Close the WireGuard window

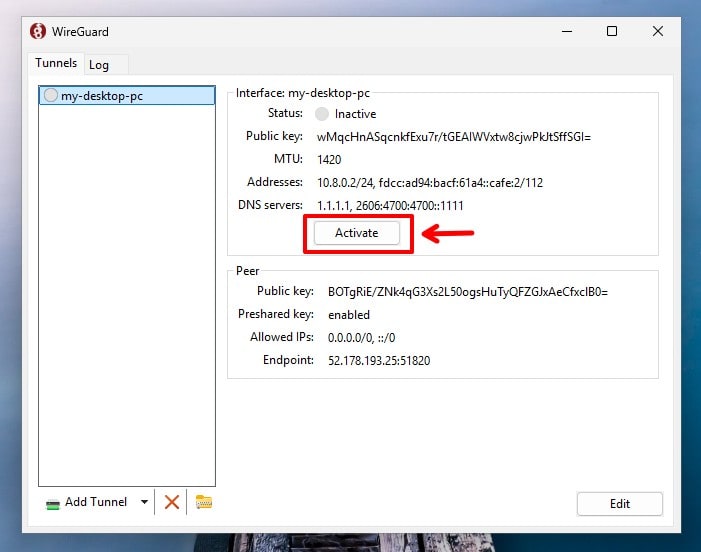tap(658, 31)
